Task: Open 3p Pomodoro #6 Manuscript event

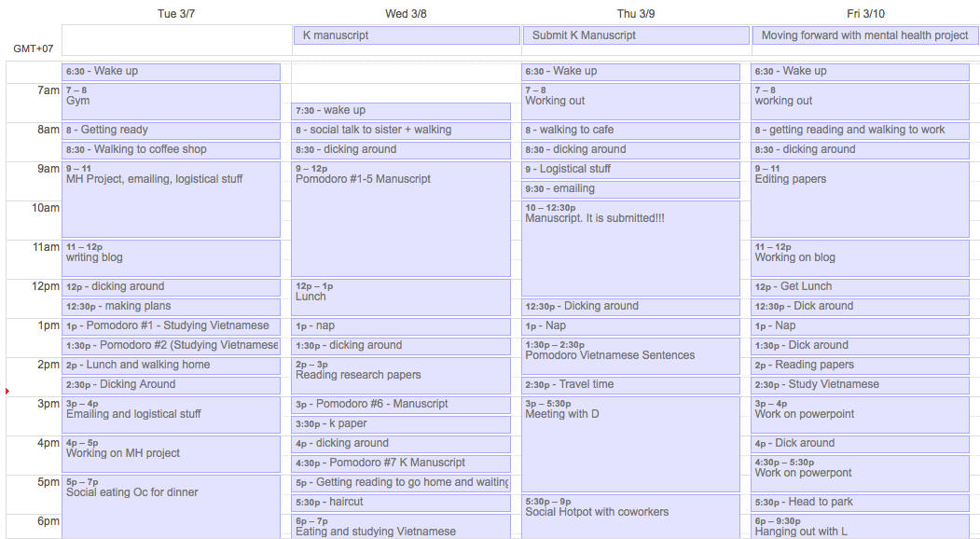Action: pyautogui.click(x=401, y=405)
